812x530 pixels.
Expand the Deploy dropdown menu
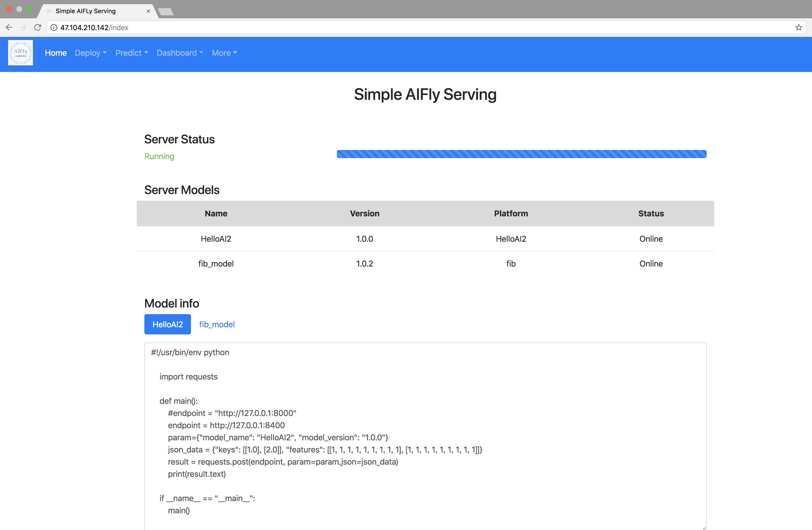[91, 53]
